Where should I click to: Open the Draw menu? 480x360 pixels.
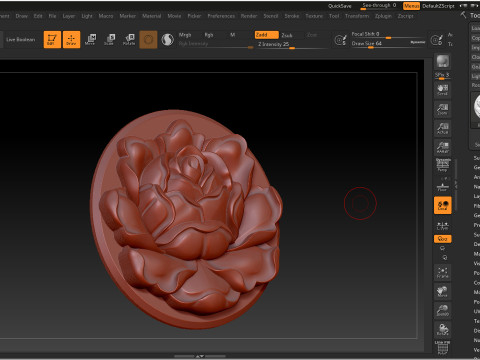(22, 16)
